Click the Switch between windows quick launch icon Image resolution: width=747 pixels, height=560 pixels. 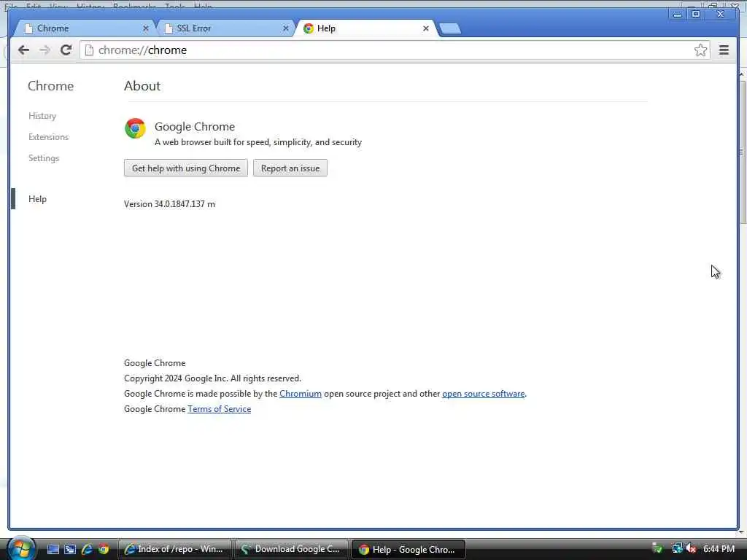point(70,550)
